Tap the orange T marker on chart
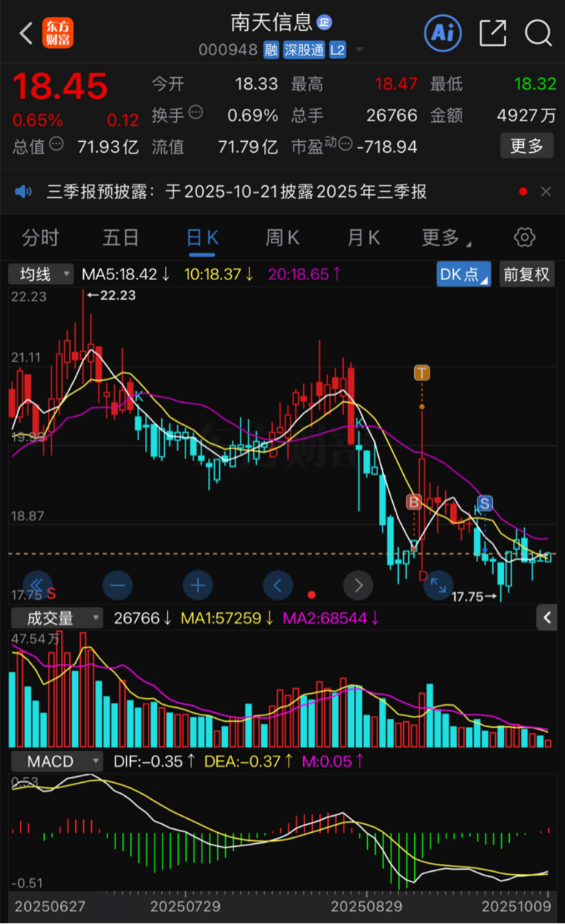Screen dimensions: 565x924 (421, 372)
